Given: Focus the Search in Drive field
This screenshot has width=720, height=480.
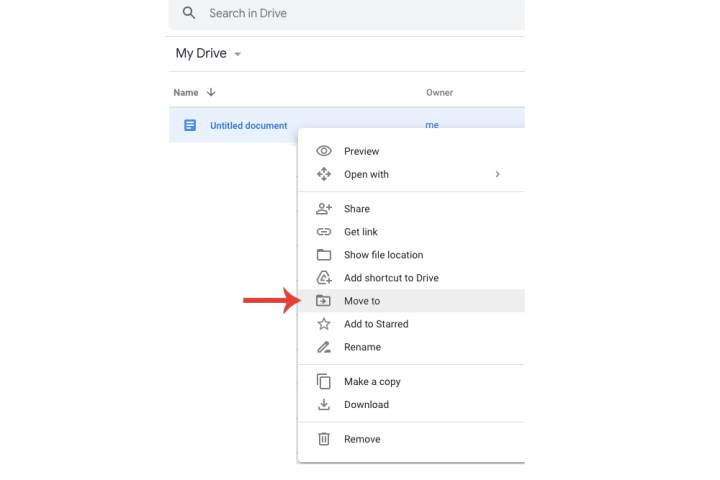Looking at the screenshot, I should [347, 13].
